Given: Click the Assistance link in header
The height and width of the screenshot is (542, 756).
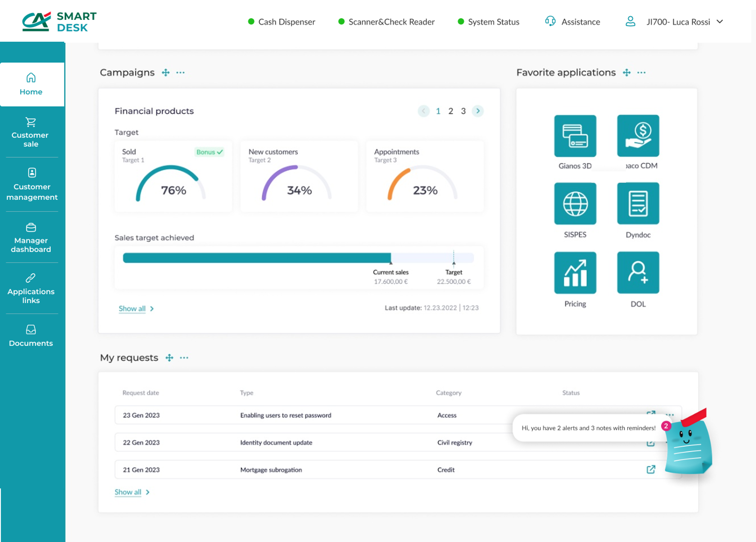Looking at the screenshot, I should (581, 22).
